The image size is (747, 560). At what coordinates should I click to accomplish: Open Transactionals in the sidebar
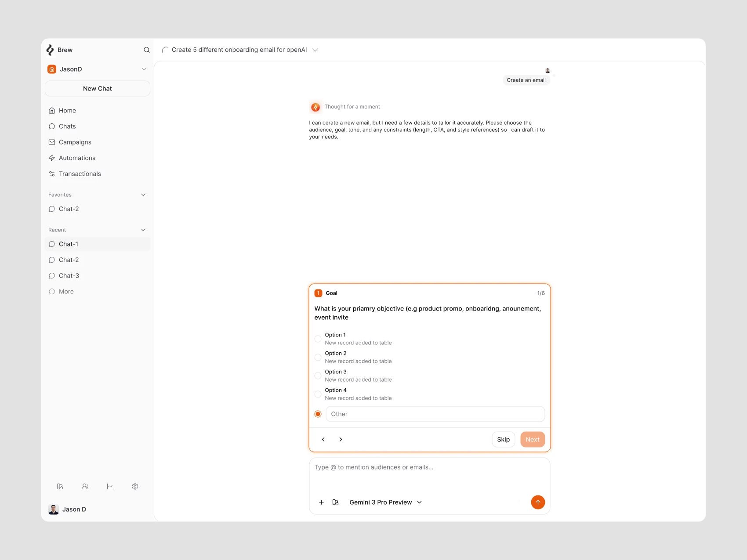pos(98,174)
